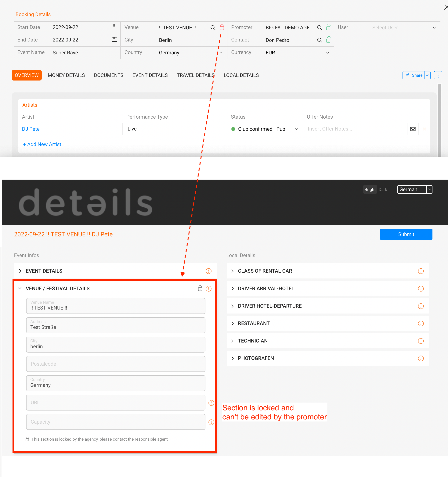The width and height of the screenshot is (448, 477).
Task: Switch to the Money Details tab
Action: coord(66,75)
